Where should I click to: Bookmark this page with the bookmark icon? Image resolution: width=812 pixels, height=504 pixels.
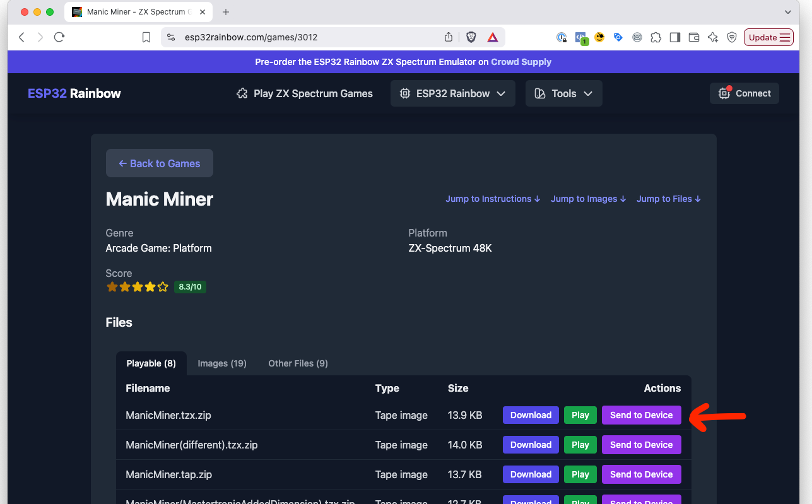[x=146, y=37]
